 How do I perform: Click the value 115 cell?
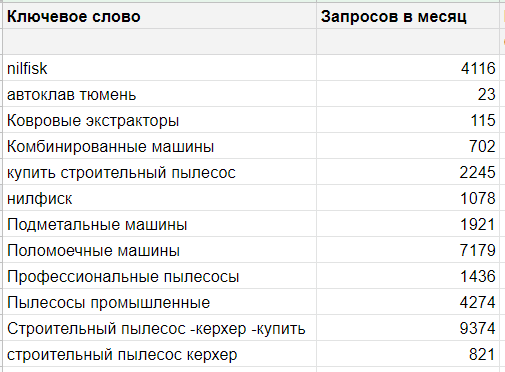coord(408,120)
